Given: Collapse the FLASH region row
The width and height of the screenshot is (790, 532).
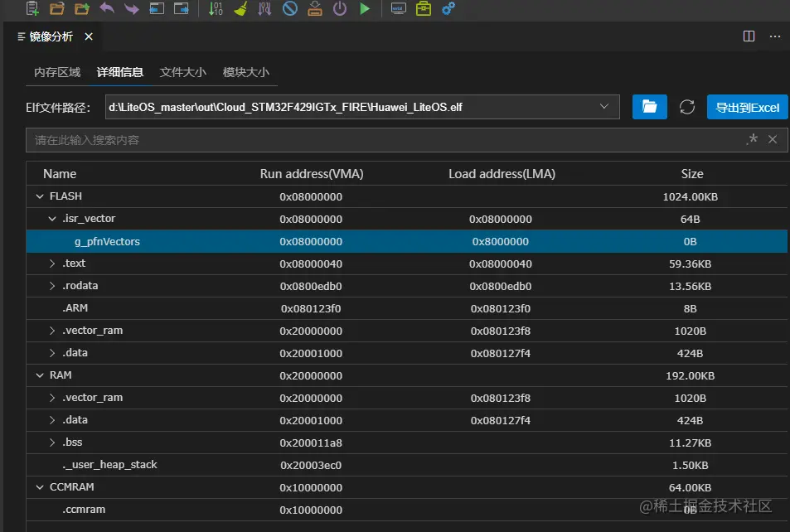Looking at the screenshot, I should [x=40, y=196].
